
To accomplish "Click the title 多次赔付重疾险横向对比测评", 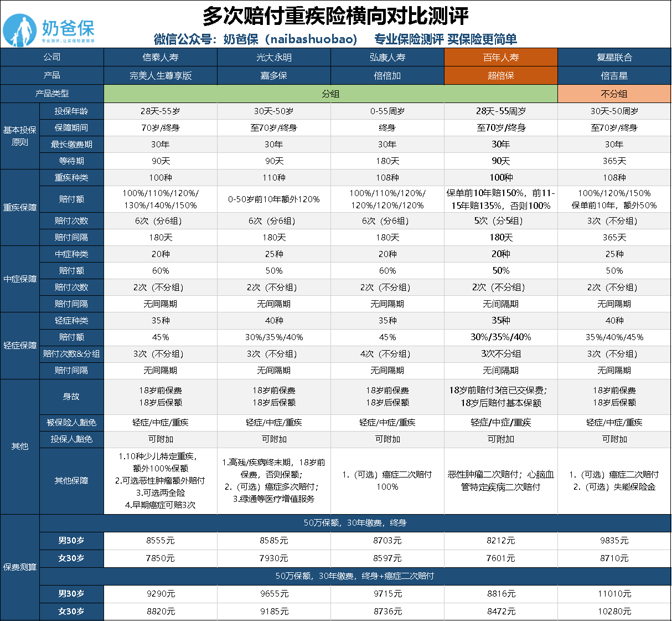I will click(335, 16).
